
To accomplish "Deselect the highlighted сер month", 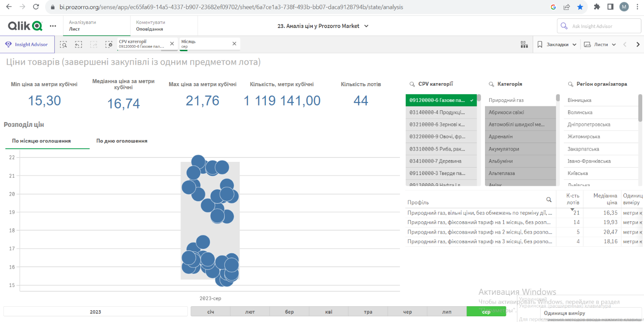I will (486, 312).
